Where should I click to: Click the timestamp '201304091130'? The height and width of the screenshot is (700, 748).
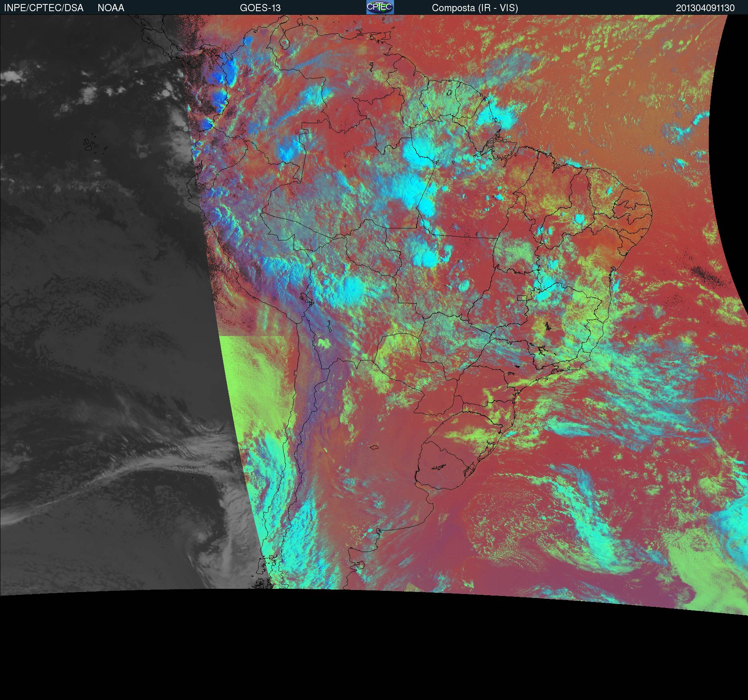(x=705, y=8)
